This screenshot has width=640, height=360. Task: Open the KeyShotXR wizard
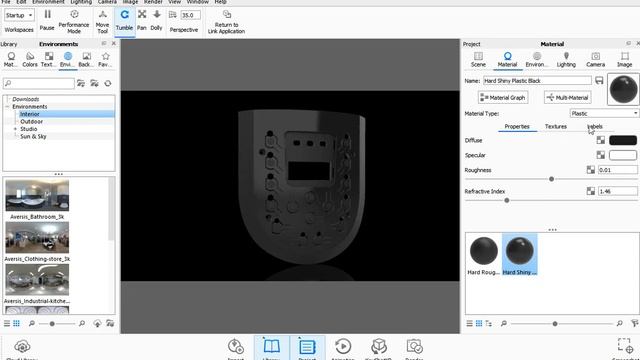378,349
